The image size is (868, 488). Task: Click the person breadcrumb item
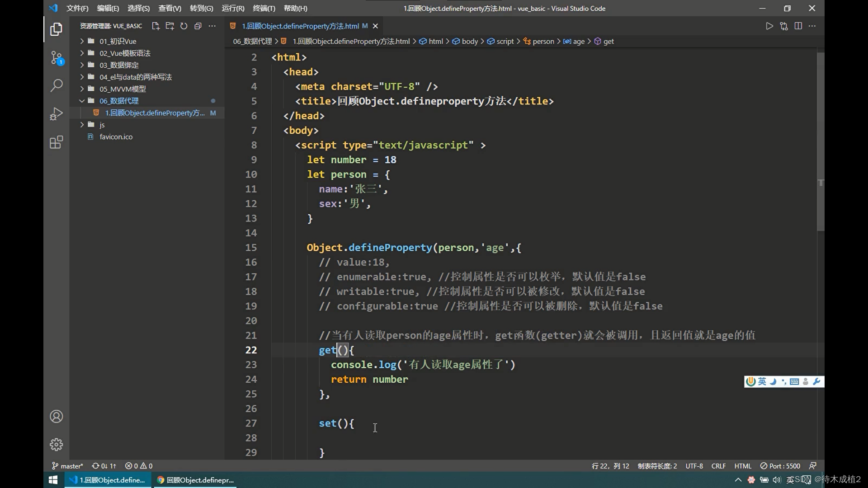click(538, 41)
